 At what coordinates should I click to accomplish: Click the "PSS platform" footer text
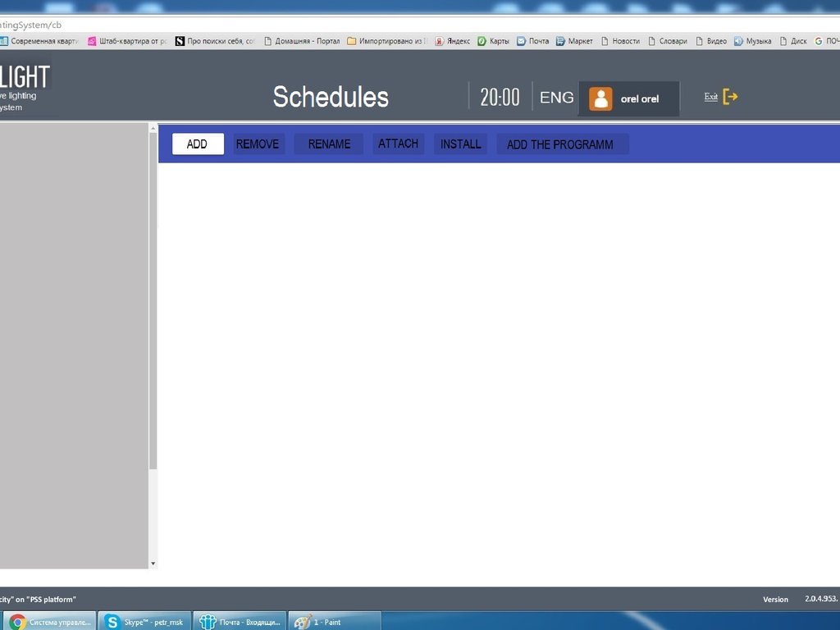(x=52, y=599)
